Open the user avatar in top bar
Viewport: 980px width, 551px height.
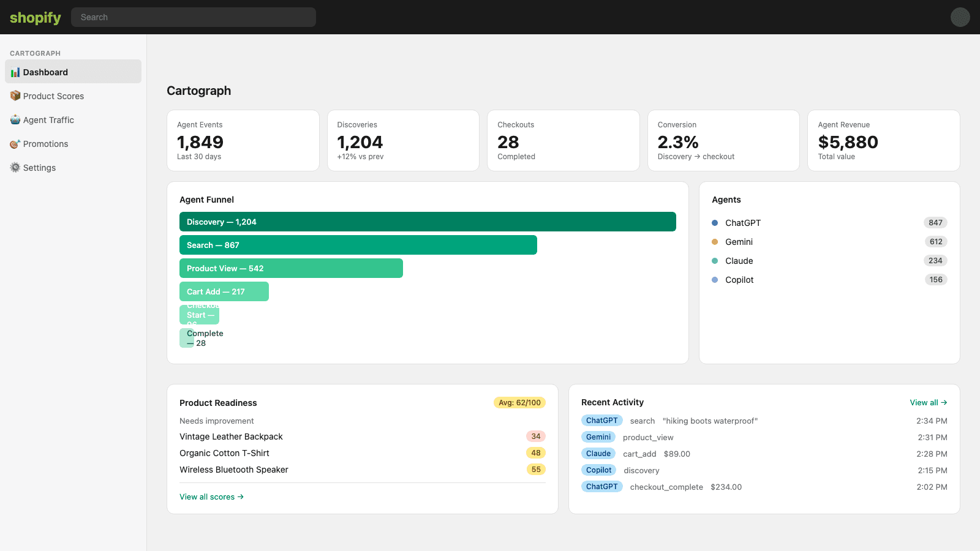coord(960,17)
